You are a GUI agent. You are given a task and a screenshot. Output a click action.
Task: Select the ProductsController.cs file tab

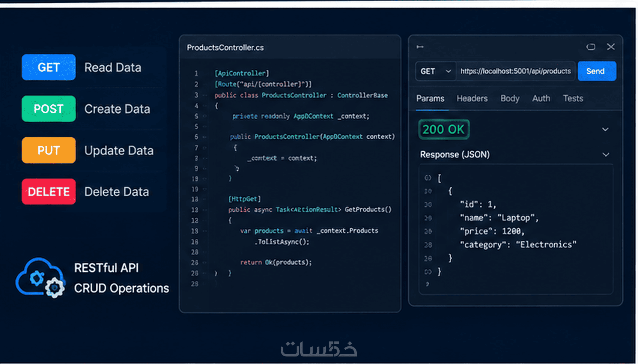(x=225, y=48)
